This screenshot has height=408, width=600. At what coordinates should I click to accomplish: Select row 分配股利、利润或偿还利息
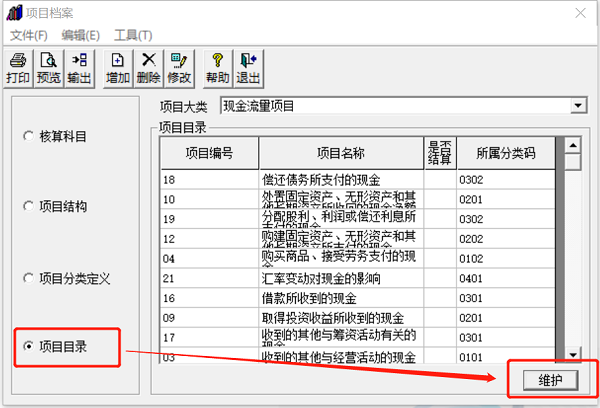(358, 219)
